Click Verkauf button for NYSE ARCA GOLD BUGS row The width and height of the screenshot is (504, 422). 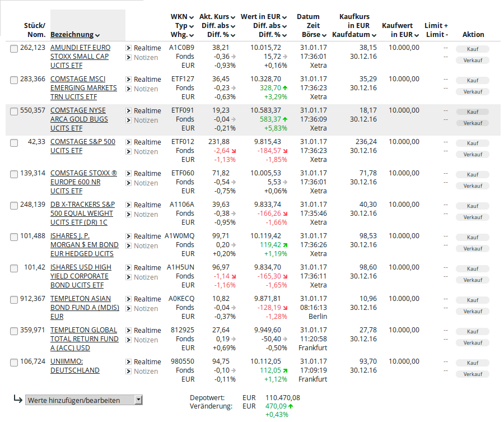click(473, 123)
